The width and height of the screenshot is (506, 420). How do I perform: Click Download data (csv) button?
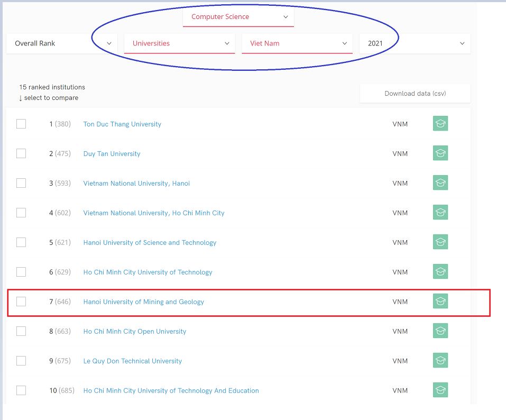coord(415,94)
